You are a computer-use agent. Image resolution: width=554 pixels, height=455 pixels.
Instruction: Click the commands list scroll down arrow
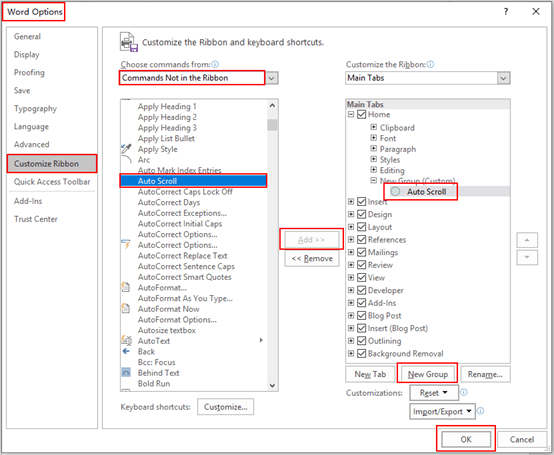click(272, 385)
